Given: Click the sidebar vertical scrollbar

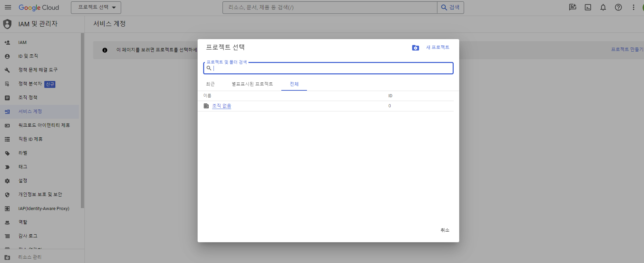Looking at the screenshot, I should (82, 120).
